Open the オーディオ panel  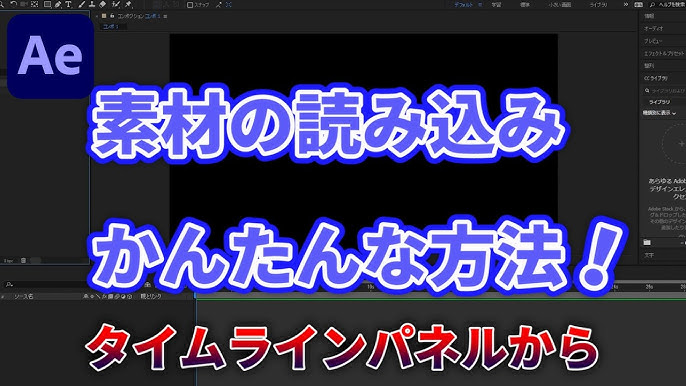click(654, 28)
